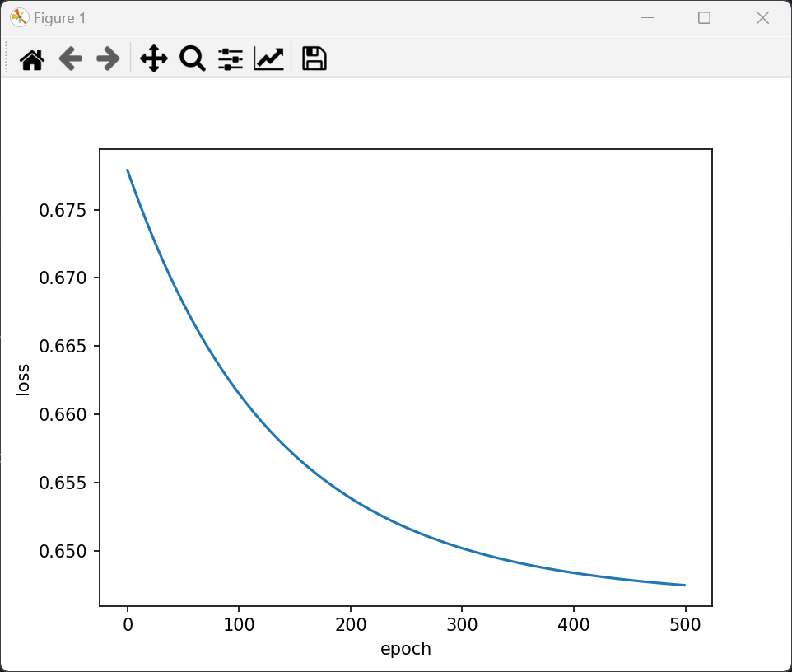This screenshot has width=792, height=672.
Task: Click the 0 x-axis tick label
Action: click(128, 625)
